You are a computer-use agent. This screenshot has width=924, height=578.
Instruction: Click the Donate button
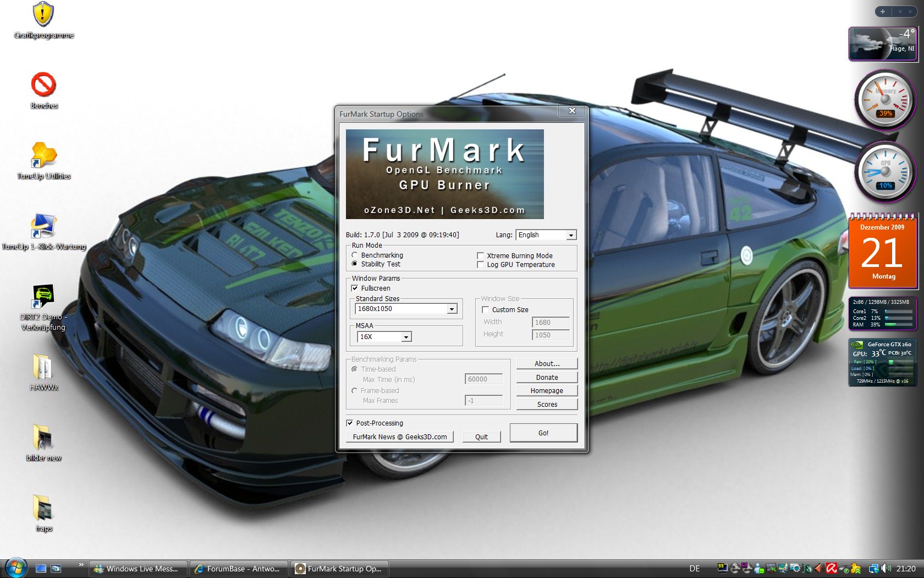click(x=547, y=378)
